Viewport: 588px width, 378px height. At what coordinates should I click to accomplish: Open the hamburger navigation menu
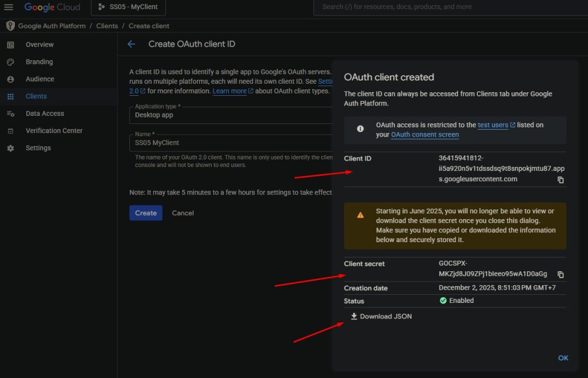(9, 7)
